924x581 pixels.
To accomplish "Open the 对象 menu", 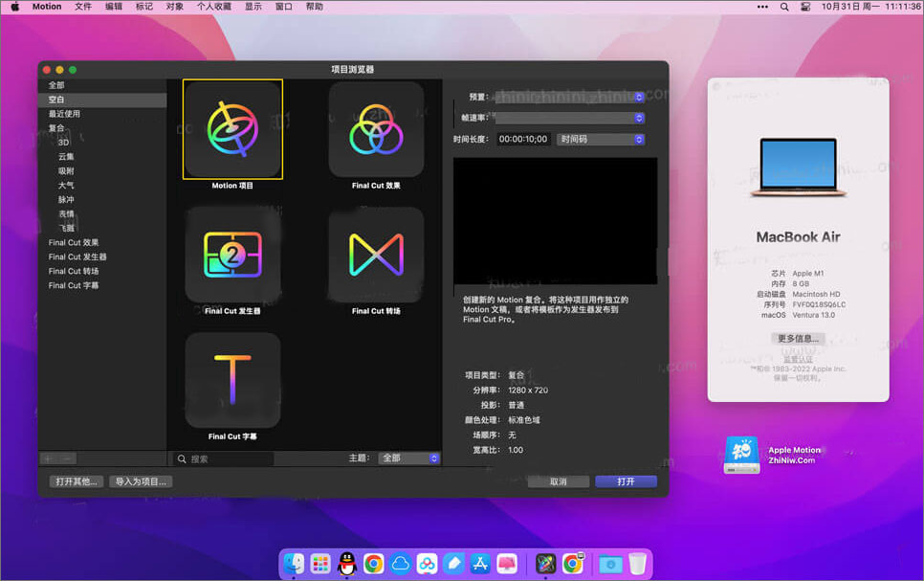I will (174, 7).
